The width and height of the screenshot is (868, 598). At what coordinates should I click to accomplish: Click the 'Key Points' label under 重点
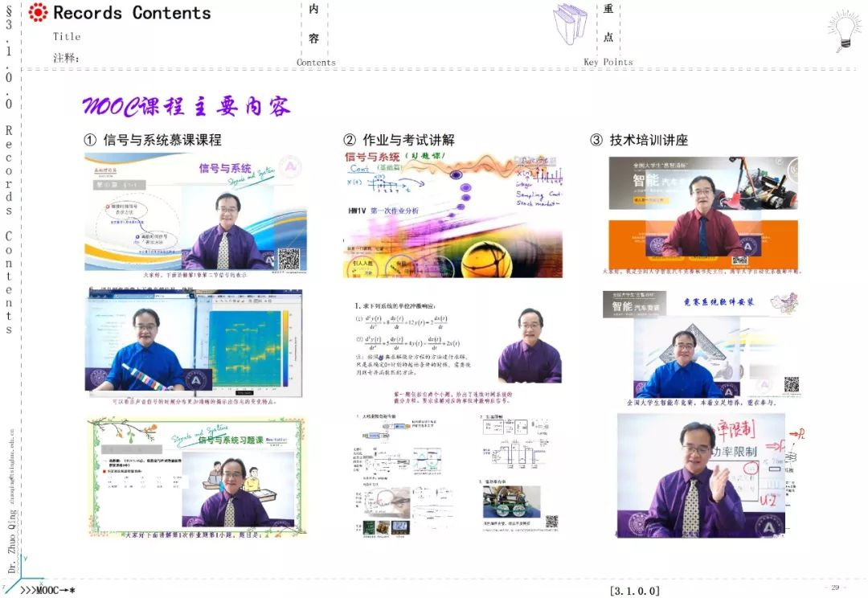608,62
